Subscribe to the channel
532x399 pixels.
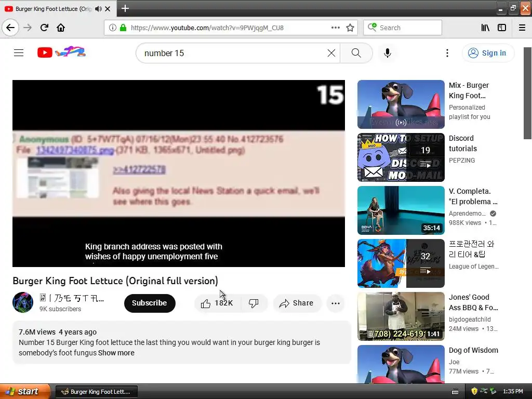150,303
